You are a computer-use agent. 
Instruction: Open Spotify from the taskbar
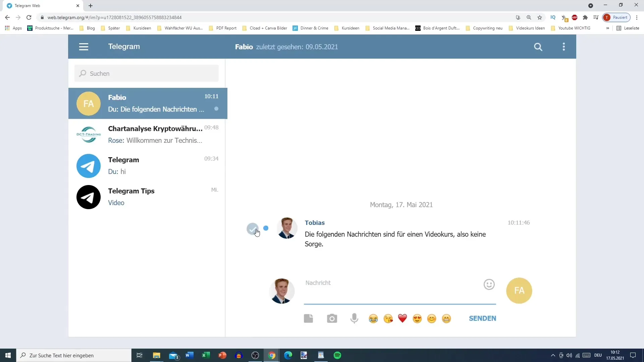[337, 355]
